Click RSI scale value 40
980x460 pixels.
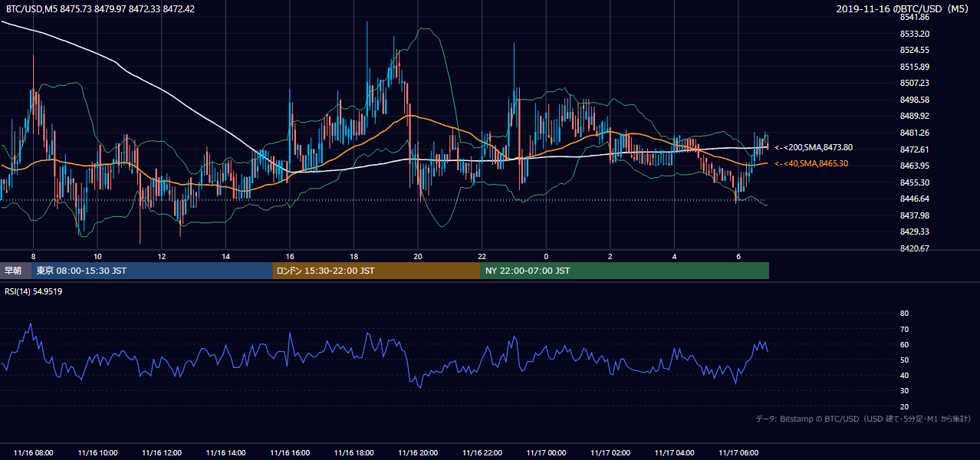[x=904, y=375]
